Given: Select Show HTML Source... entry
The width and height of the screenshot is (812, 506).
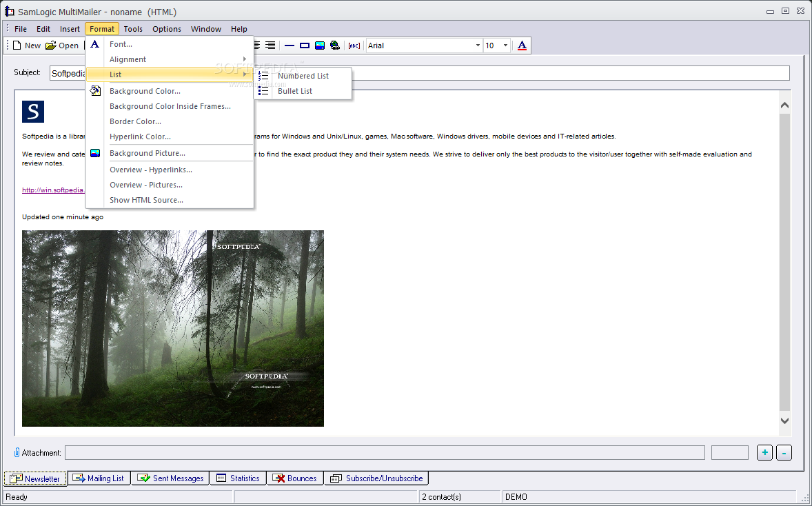Looking at the screenshot, I should (x=170, y=200).
